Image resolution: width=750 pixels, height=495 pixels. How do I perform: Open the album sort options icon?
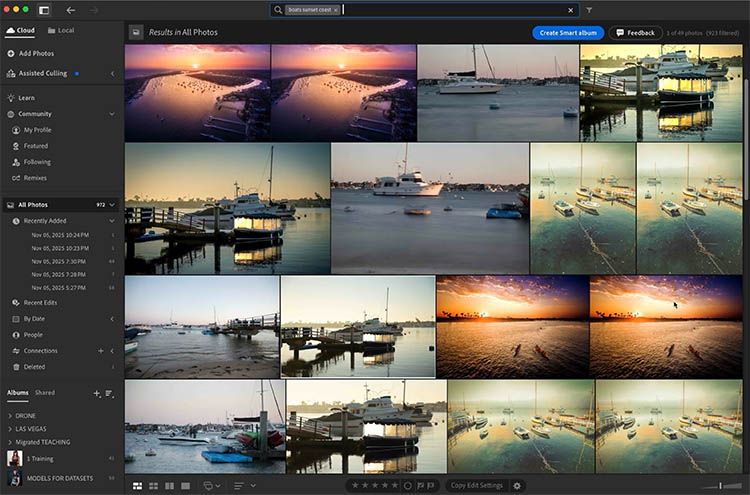[110, 393]
